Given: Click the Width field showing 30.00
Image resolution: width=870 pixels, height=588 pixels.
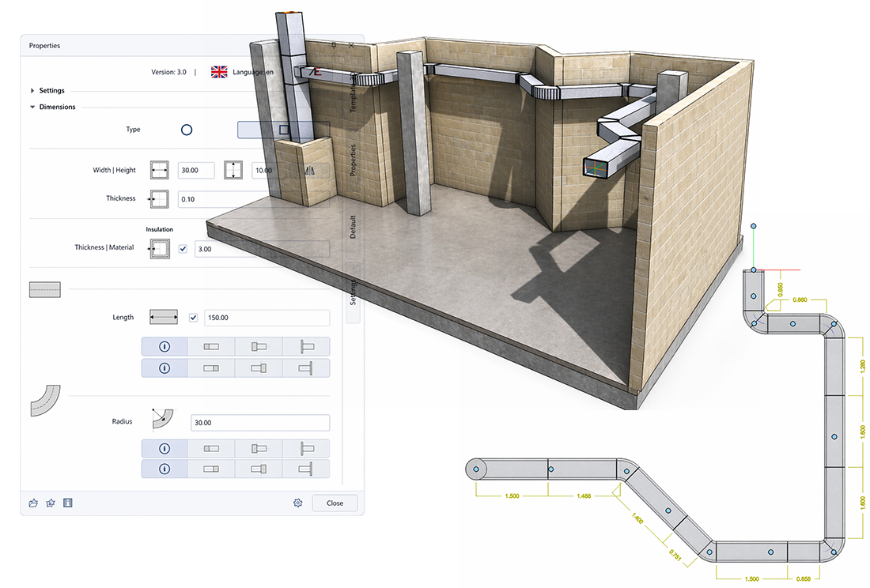Looking at the screenshot, I should 196,170.
